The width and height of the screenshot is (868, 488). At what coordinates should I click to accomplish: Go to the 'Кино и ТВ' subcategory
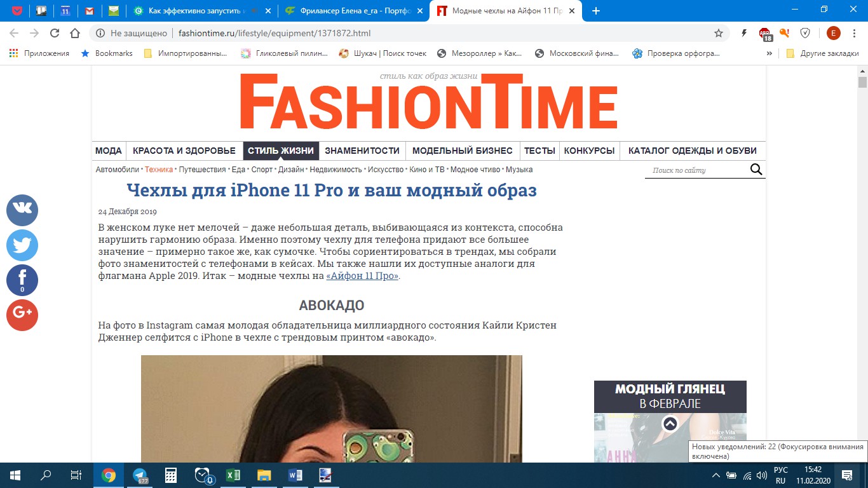coord(427,170)
